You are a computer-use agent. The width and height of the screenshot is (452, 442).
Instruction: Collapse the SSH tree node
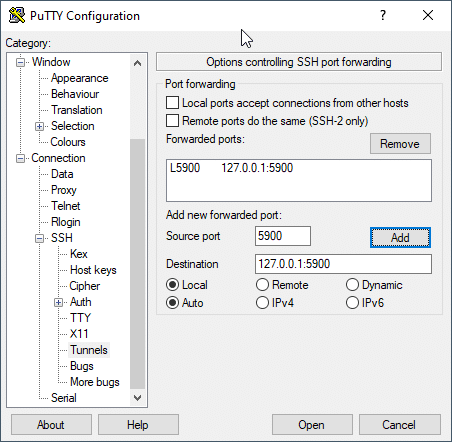[x=39, y=238]
